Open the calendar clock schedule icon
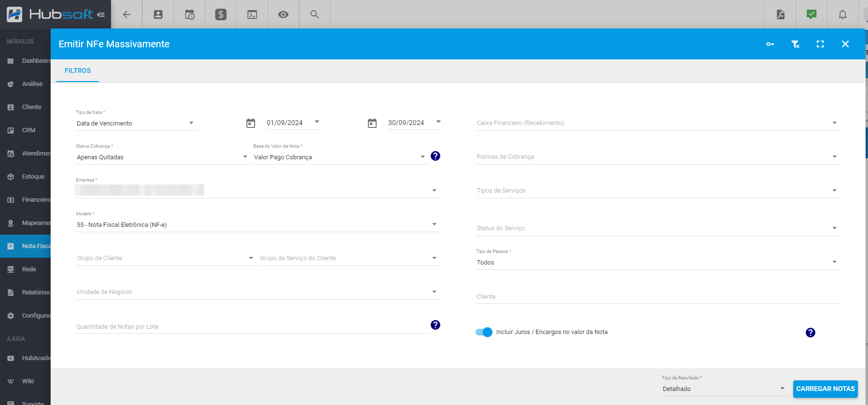The width and height of the screenshot is (868, 405). (x=190, y=14)
